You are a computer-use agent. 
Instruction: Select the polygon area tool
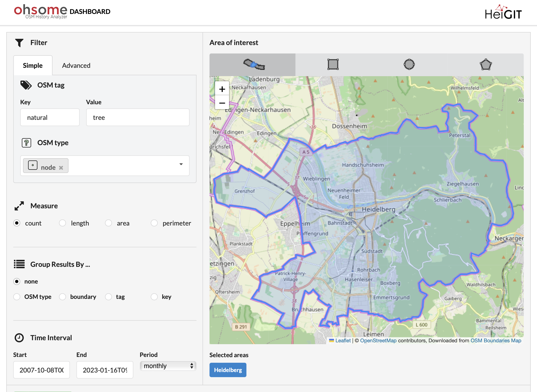(x=485, y=64)
